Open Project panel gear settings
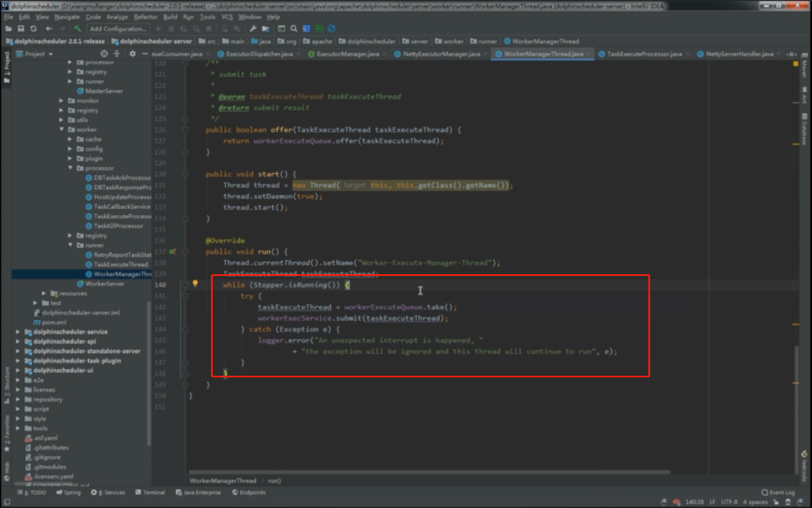Viewport: 812px width, 508px height. (132, 54)
